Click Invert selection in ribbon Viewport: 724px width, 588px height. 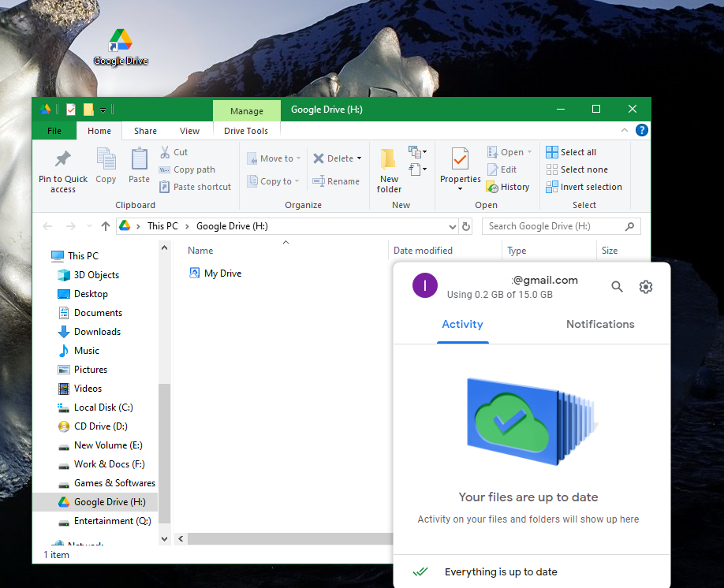pos(584,187)
